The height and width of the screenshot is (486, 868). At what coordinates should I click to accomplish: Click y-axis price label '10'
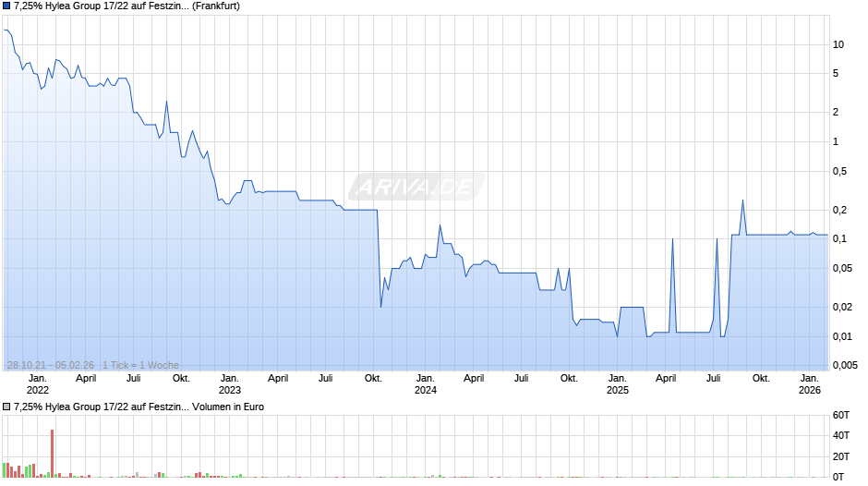pyautogui.click(x=838, y=45)
